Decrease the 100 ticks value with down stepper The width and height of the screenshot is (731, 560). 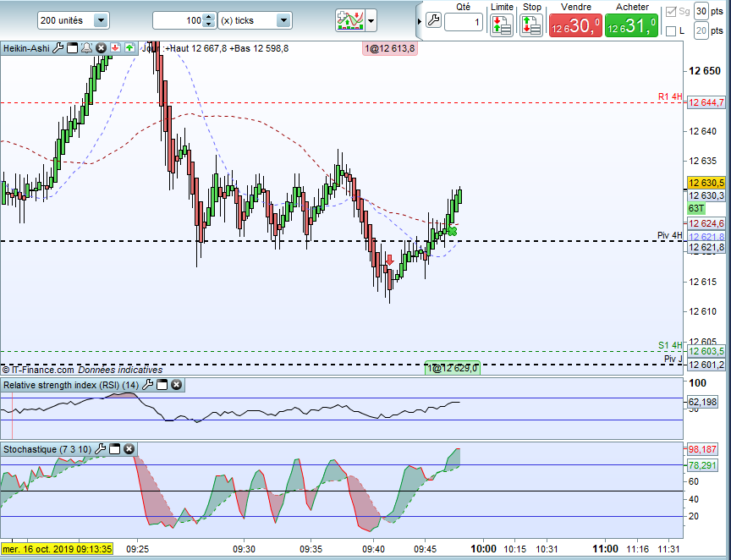[x=209, y=25]
